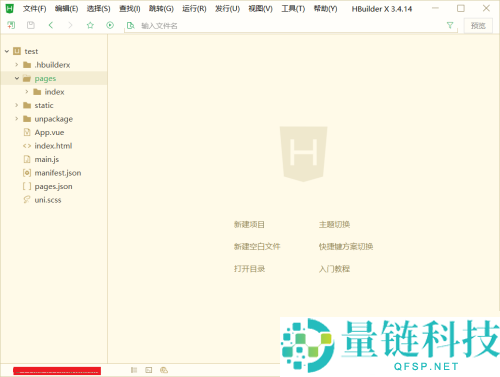Click the green filter funnel icon

point(450,25)
